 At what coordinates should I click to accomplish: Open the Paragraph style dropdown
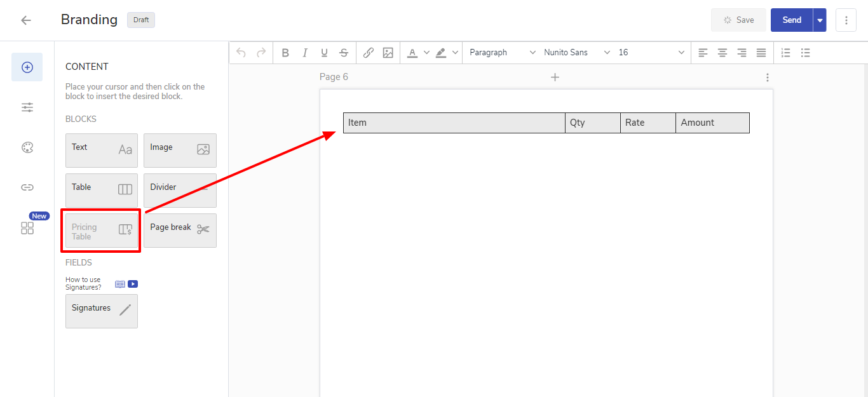coord(502,53)
